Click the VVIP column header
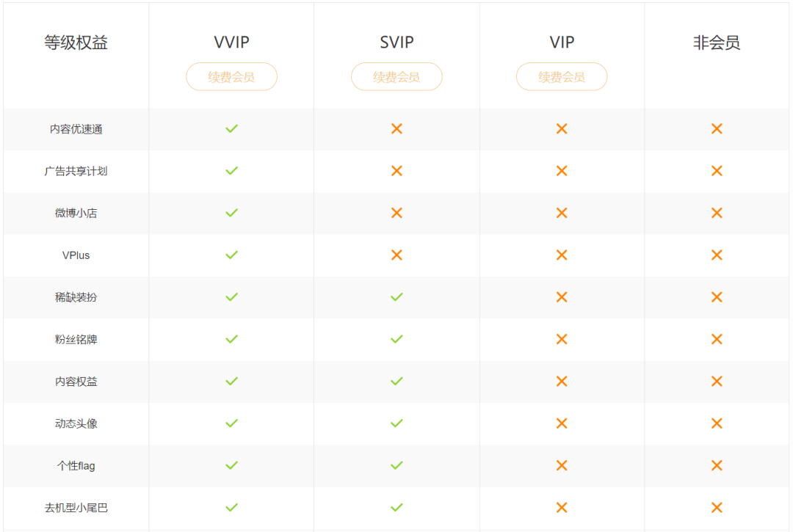Image resolution: width=793 pixels, height=532 pixels. 231,43
